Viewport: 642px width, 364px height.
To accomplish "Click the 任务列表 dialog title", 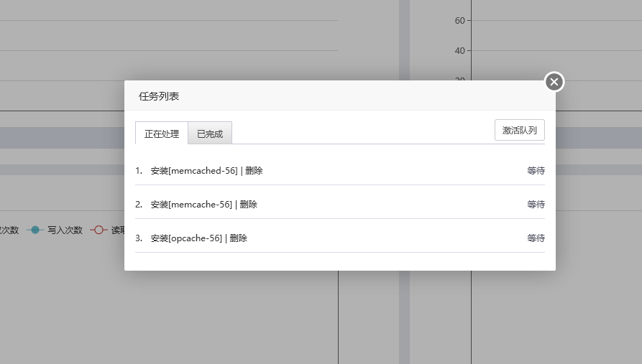I will coord(159,96).
